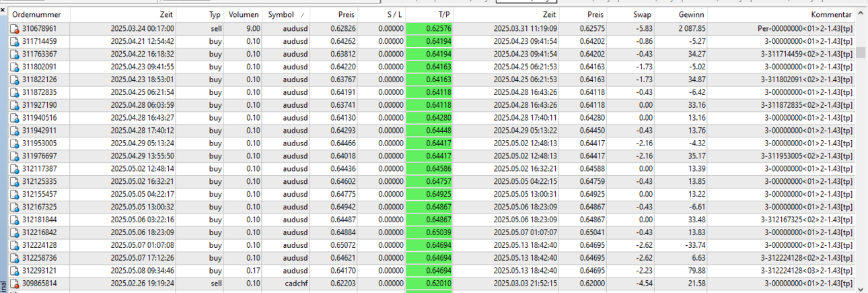Select the green T/P cell 0.65039
The height and width of the screenshot is (293, 868).
click(x=431, y=232)
